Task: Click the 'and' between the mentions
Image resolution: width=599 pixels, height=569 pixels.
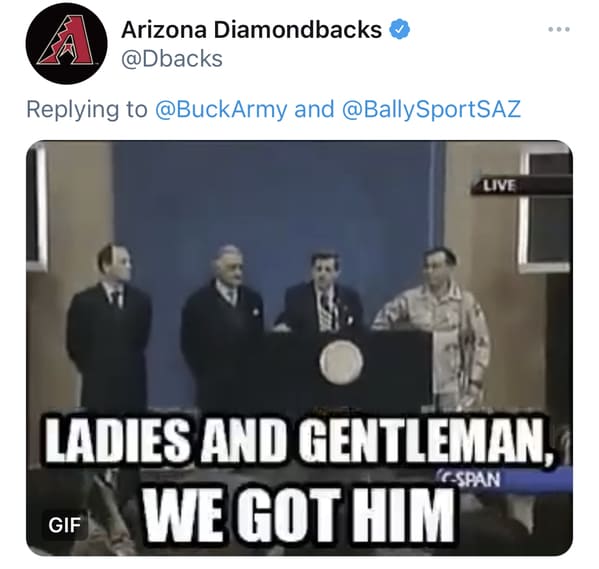Action: 314,109
